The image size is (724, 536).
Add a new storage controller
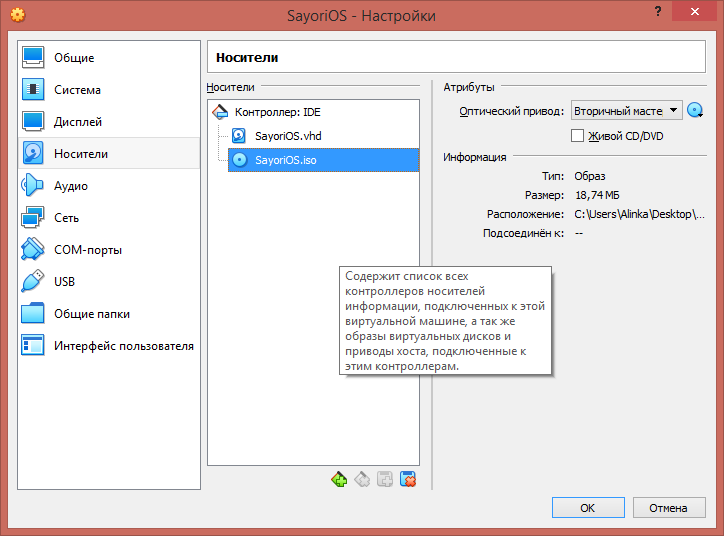click(x=339, y=480)
